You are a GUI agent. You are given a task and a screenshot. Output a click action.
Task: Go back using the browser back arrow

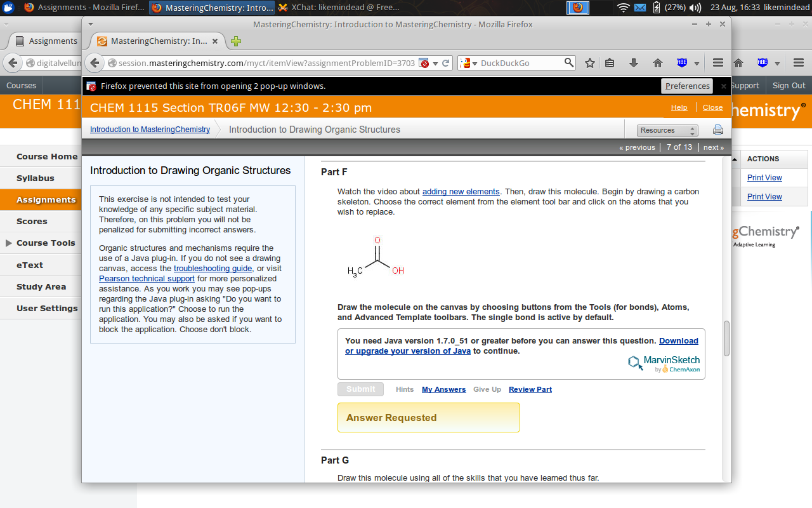click(95, 63)
